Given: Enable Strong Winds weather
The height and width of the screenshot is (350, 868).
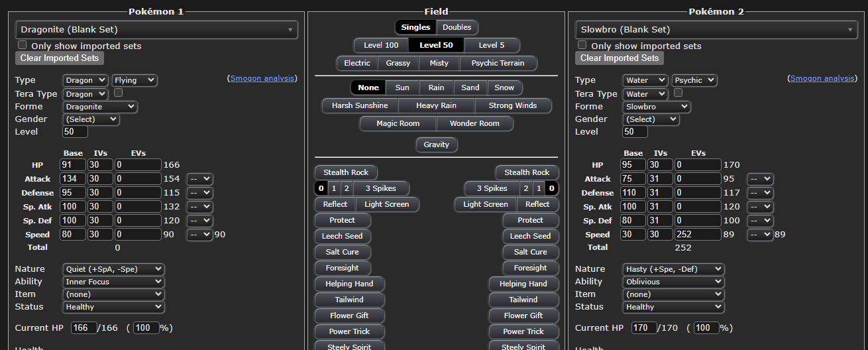Looking at the screenshot, I should pos(513,105).
